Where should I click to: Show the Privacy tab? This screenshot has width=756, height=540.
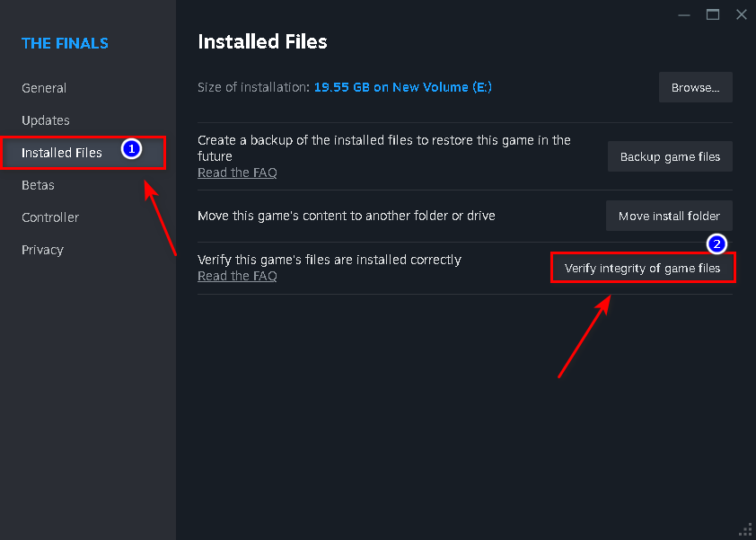coord(42,250)
